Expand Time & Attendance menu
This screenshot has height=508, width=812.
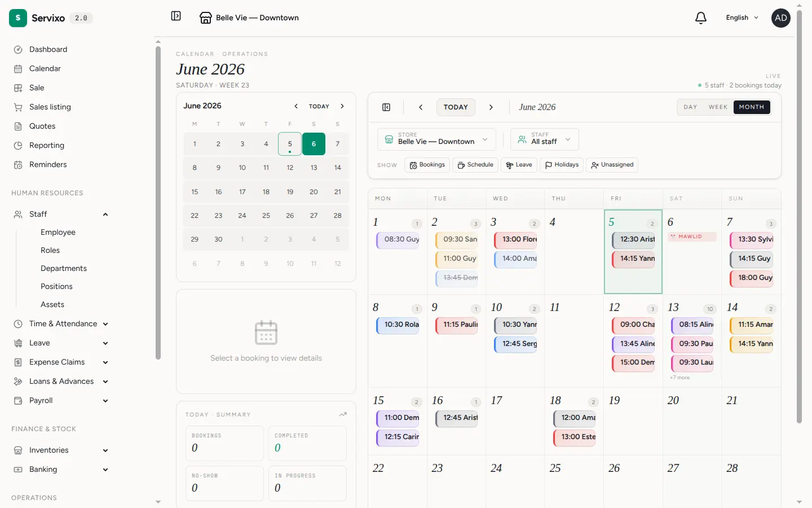tap(105, 324)
